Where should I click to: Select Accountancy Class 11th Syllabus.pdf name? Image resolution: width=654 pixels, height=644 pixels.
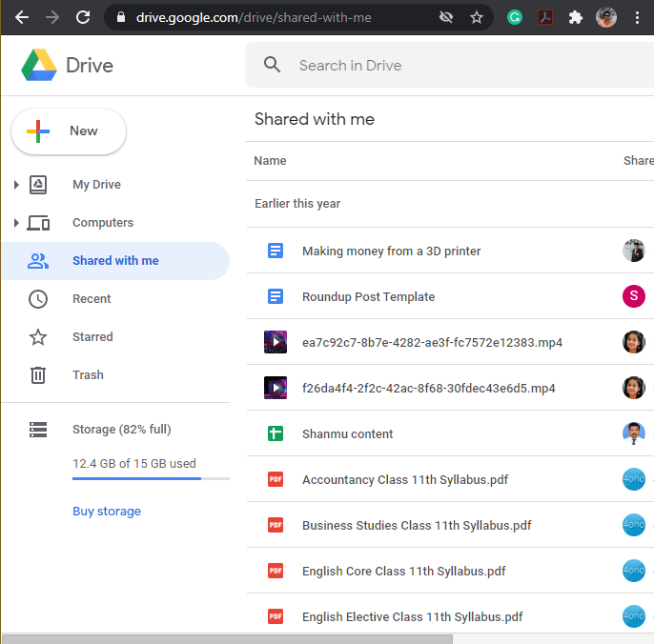click(x=405, y=480)
